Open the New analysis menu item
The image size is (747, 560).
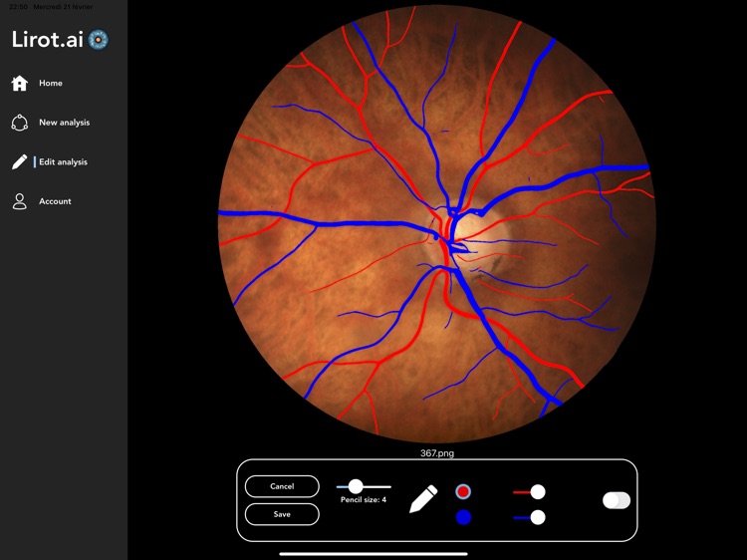pos(65,123)
